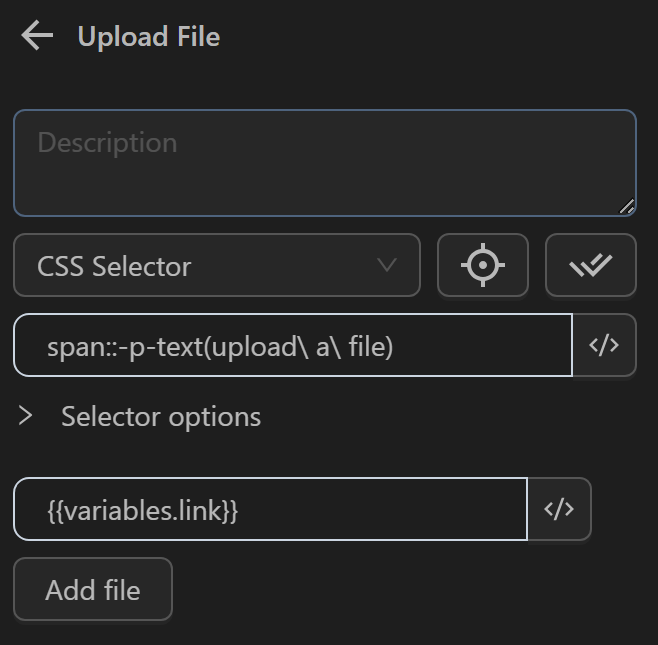Click the "Upload File" panel heading
Viewport: 658px width, 645px height.
(x=149, y=37)
